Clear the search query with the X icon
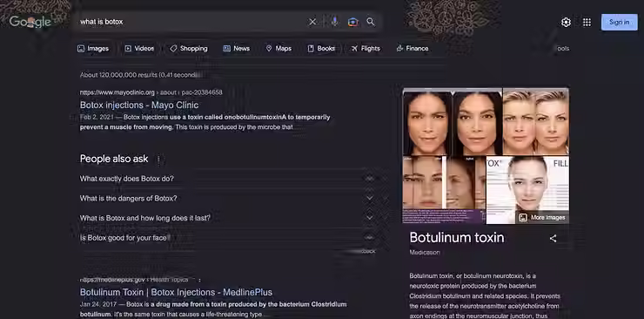This screenshot has width=644, height=319. tap(312, 22)
